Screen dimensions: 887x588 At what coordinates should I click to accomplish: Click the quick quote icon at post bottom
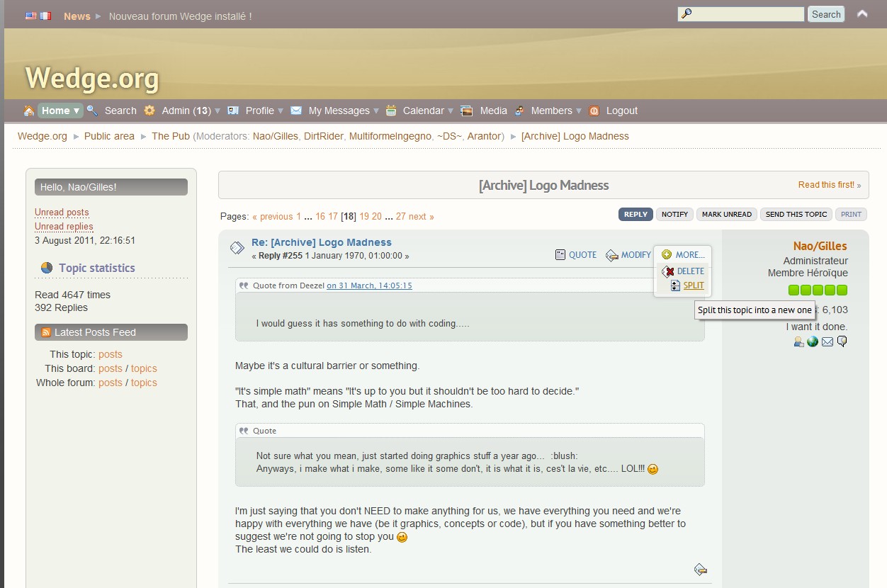tap(700, 569)
